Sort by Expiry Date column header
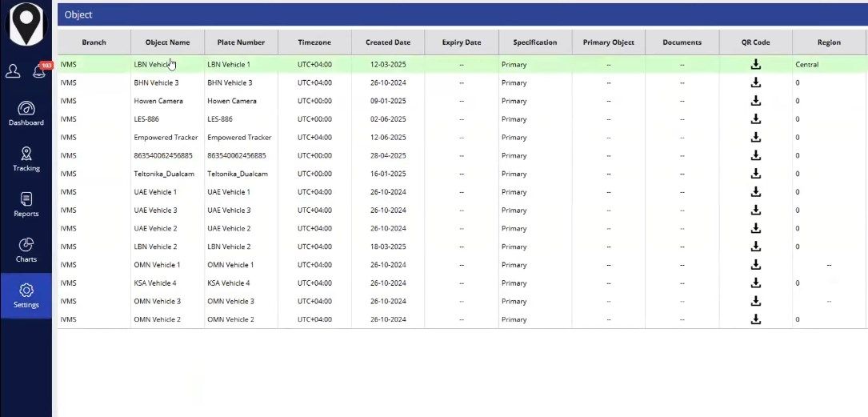The height and width of the screenshot is (417, 868). (462, 42)
